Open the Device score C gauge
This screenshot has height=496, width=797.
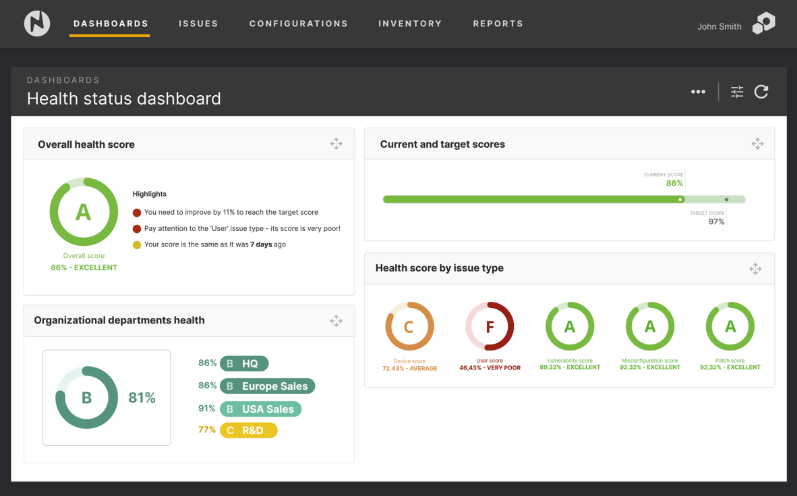[x=409, y=326]
